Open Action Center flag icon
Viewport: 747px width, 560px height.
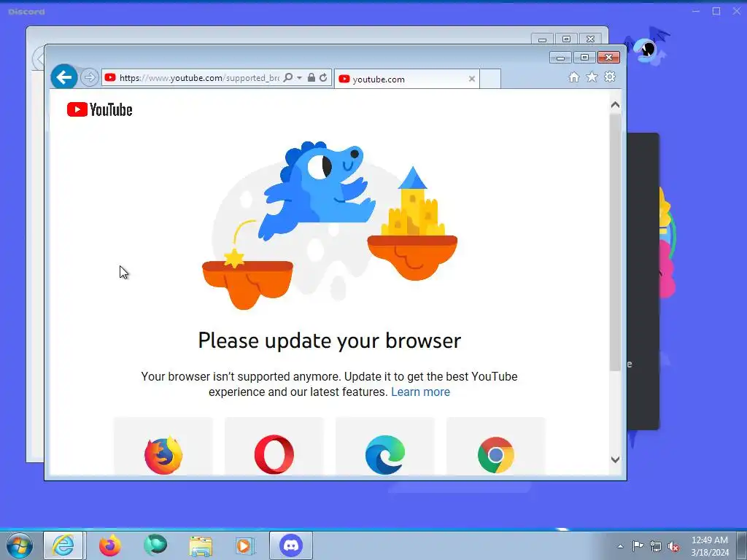(638, 545)
